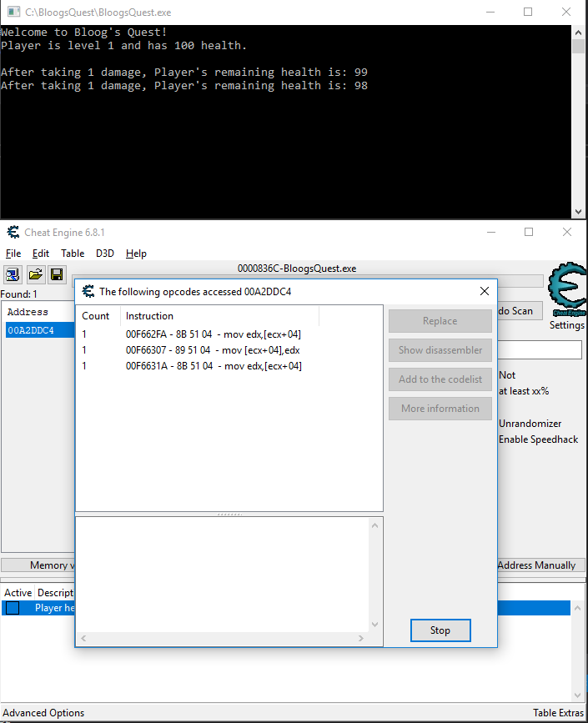
Task: Click the Found: 1 label
Action: tap(19, 294)
